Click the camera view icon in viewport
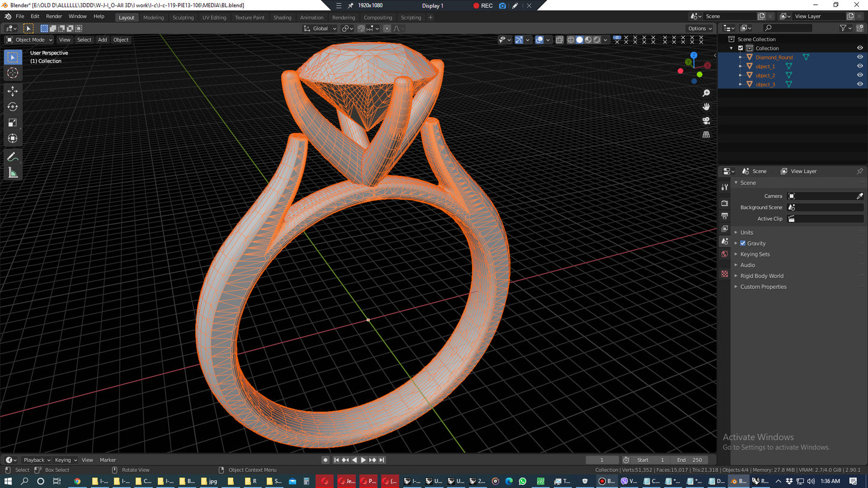The image size is (868, 488). click(x=706, y=121)
